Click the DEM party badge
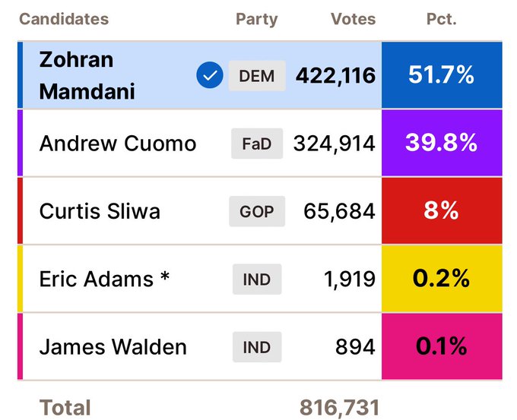Image resolution: width=517 pixels, height=420 pixels. coord(257,75)
